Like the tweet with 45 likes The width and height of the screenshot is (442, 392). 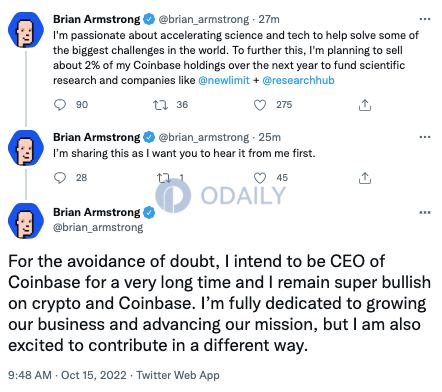point(260,178)
